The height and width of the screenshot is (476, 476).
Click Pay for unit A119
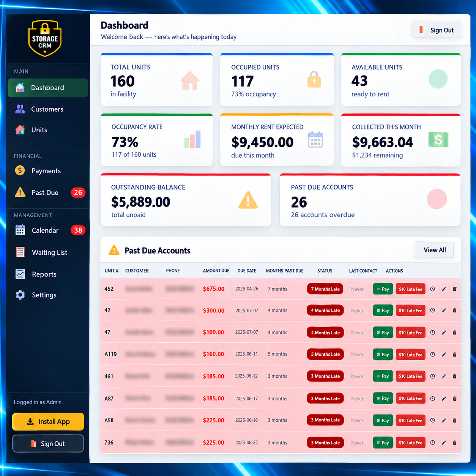click(x=383, y=355)
